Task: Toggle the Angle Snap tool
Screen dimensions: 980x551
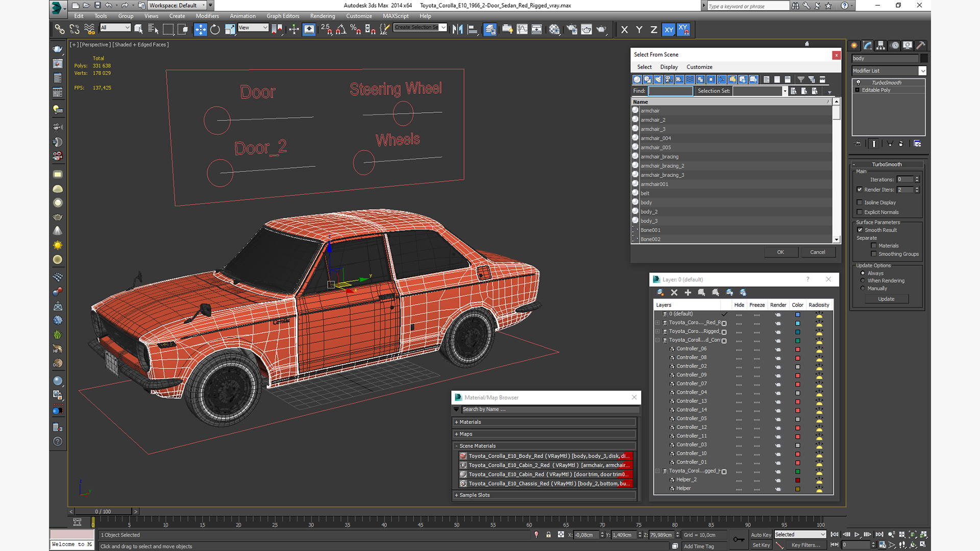Action: (341, 29)
